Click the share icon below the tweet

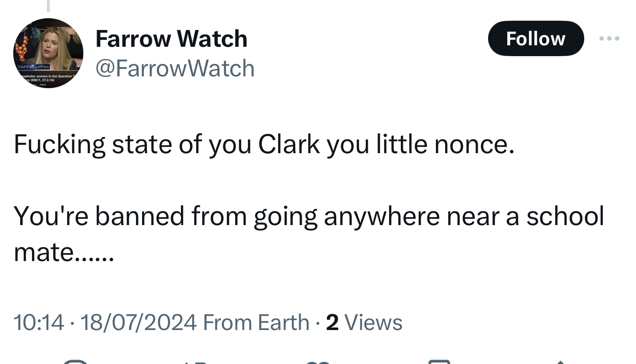pos(561,362)
